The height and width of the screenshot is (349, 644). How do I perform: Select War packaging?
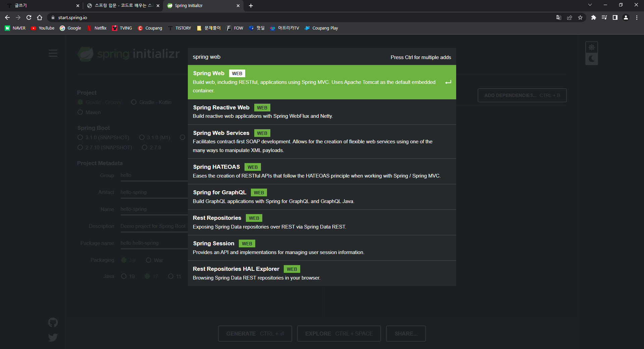pyautogui.click(x=155, y=260)
